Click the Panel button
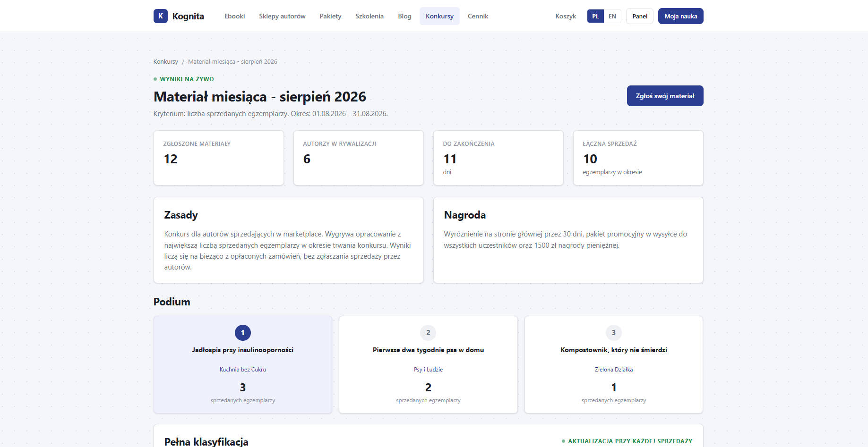This screenshot has width=868, height=447. (x=640, y=16)
